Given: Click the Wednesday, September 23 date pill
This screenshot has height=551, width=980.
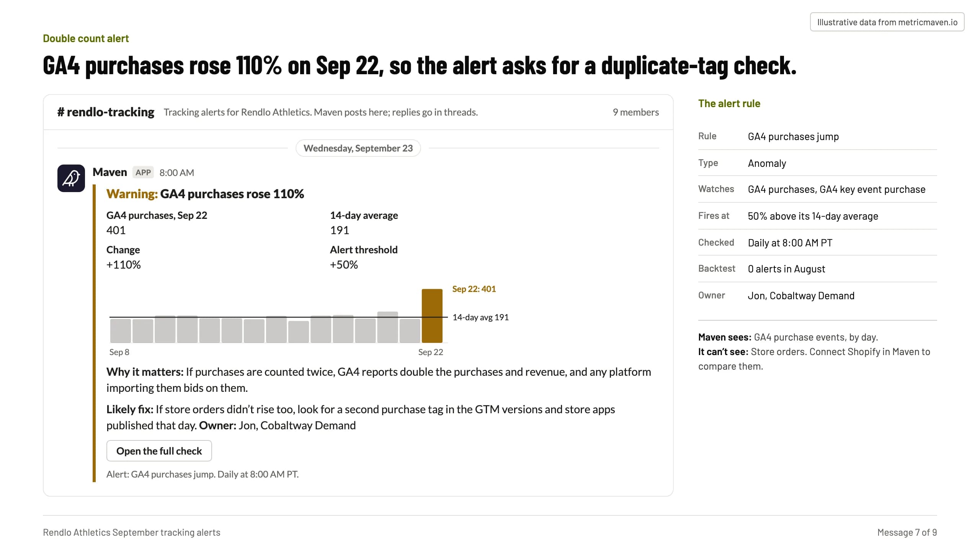Looking at the screenshot, I should (x=358, y=148).
